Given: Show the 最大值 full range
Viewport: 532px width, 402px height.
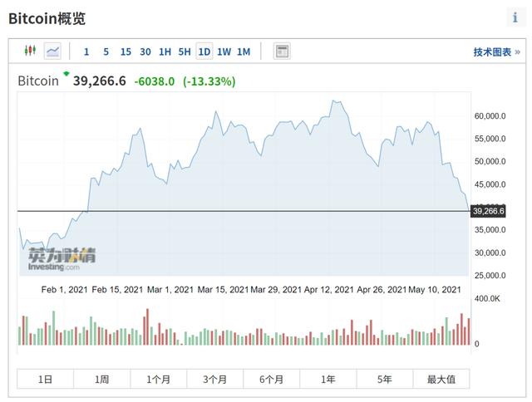Looking at the screenshot, I should 441,379.
